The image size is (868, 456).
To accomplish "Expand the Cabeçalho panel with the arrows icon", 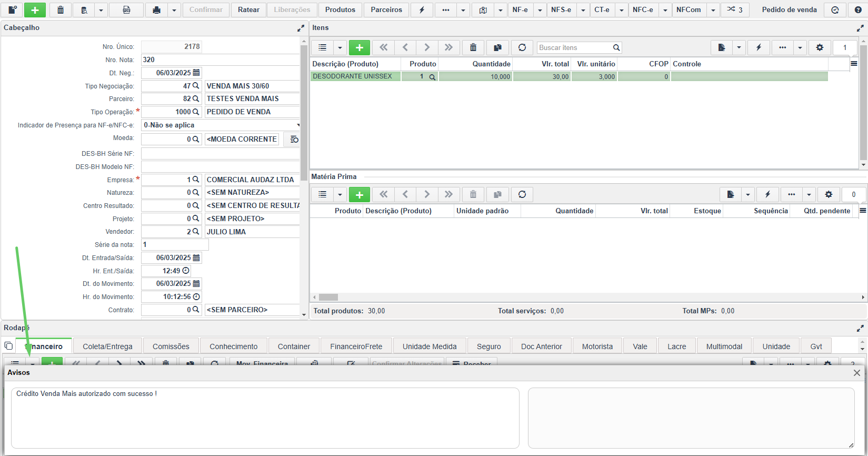I will click(x=301, y=28).
